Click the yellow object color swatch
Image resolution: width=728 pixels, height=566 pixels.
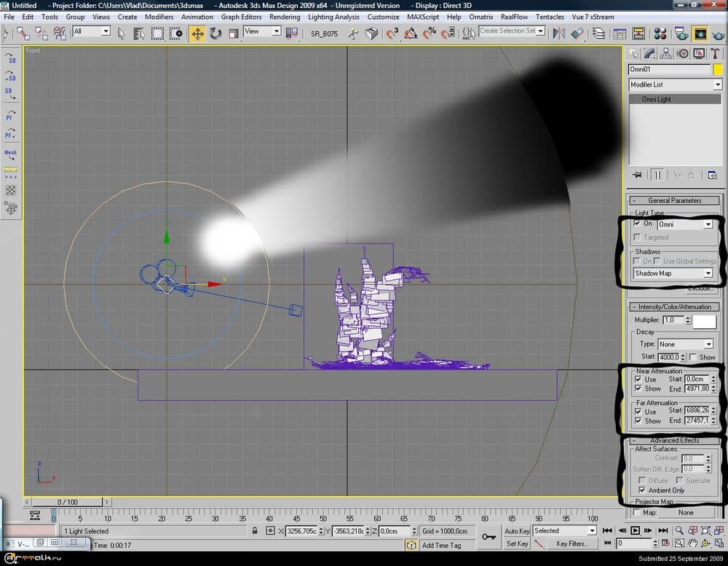[x=718, y=70]
